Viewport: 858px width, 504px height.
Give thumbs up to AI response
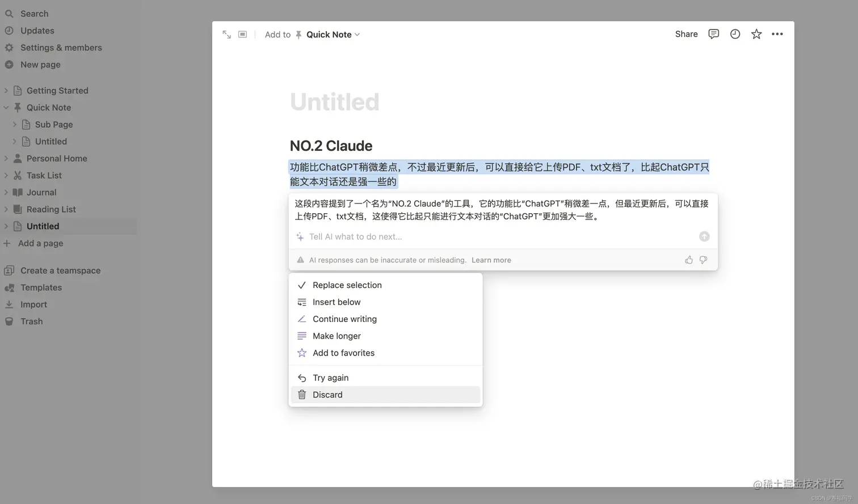pyautogui.click(x=689, y=260)
